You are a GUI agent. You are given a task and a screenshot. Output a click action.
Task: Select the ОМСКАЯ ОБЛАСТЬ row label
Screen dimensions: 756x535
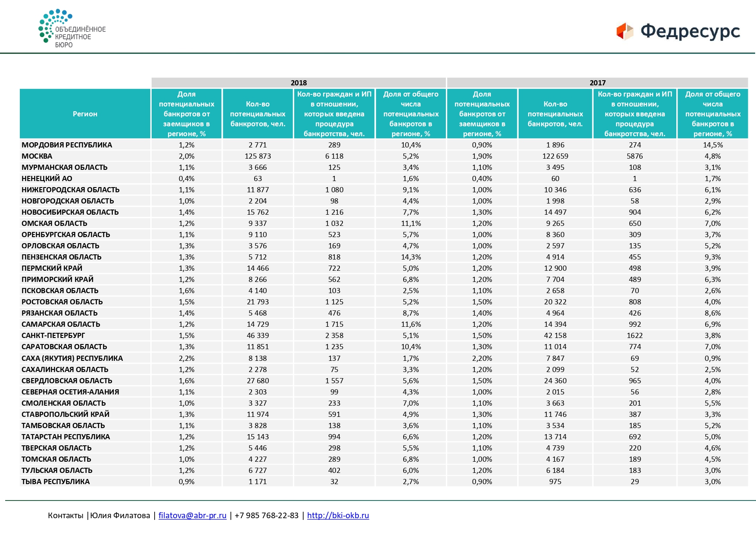pos(54,223)
